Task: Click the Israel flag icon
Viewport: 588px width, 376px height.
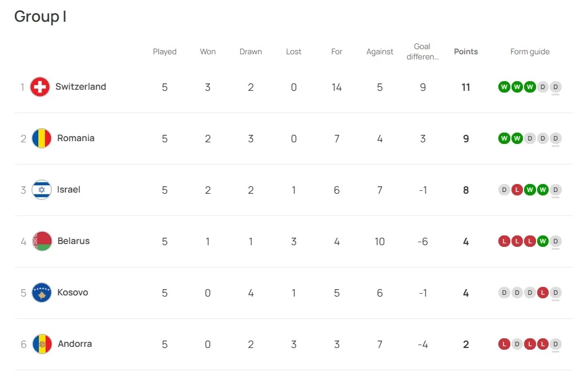Action: pyautogui.click(x=42, y=190)
